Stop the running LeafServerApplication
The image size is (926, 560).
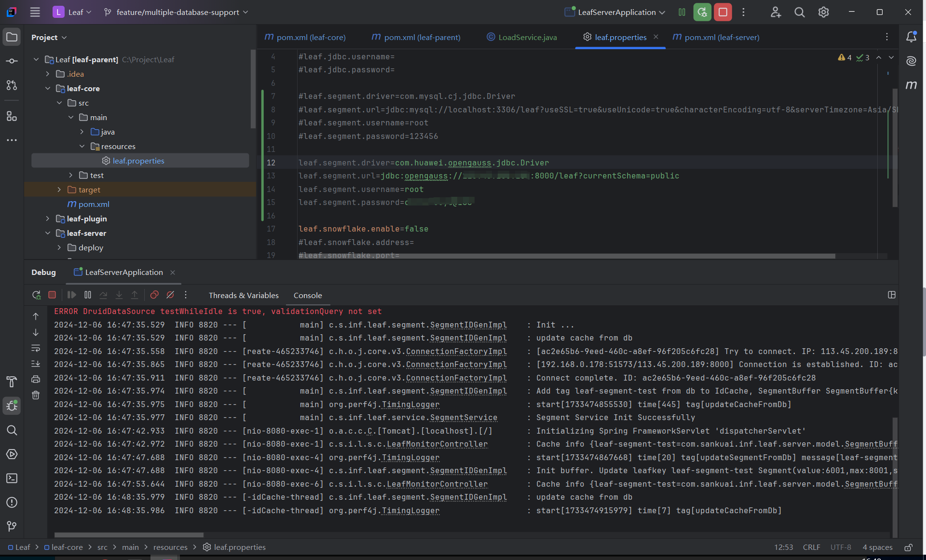722,13
